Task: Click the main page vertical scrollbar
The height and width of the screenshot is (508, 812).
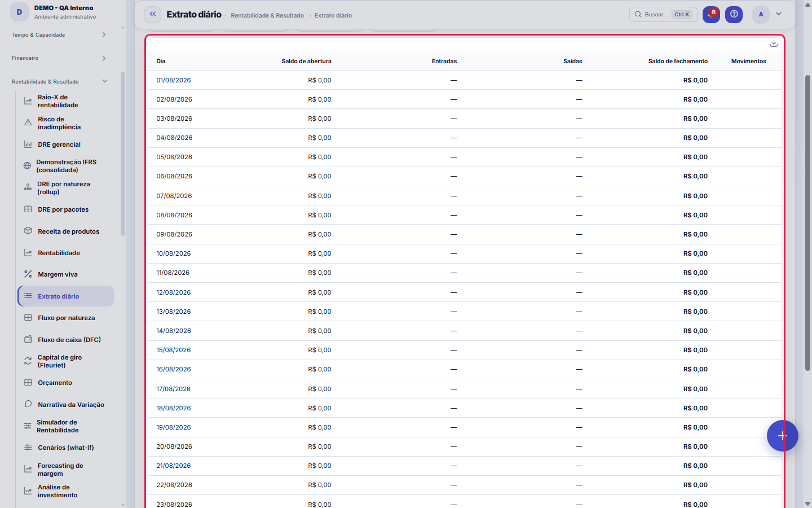Action: (x=807, y=222)
